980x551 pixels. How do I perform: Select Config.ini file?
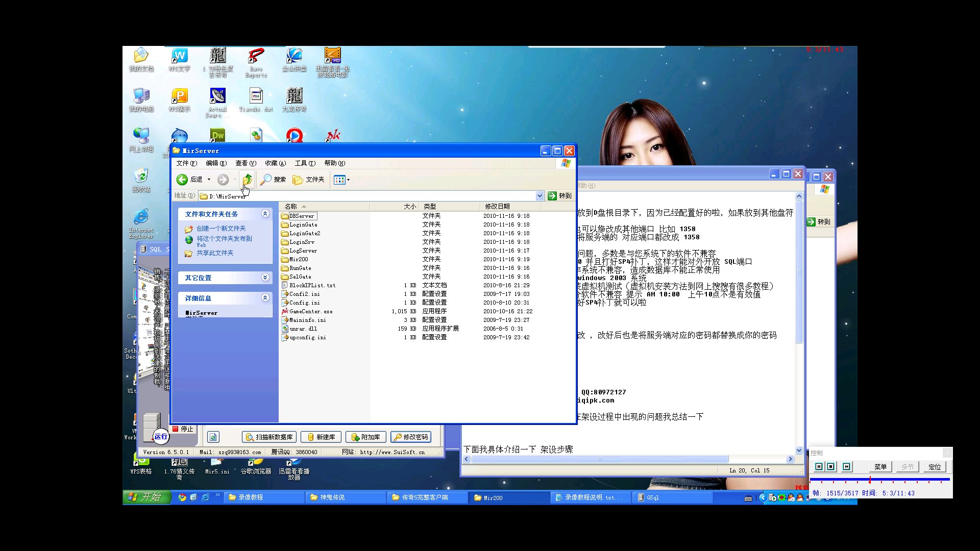[x=301, y=303]
